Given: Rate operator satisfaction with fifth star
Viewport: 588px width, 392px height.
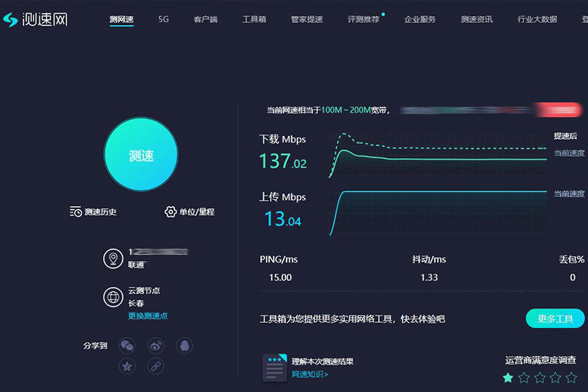Looking at the screenshot, I should pos(572,377).
